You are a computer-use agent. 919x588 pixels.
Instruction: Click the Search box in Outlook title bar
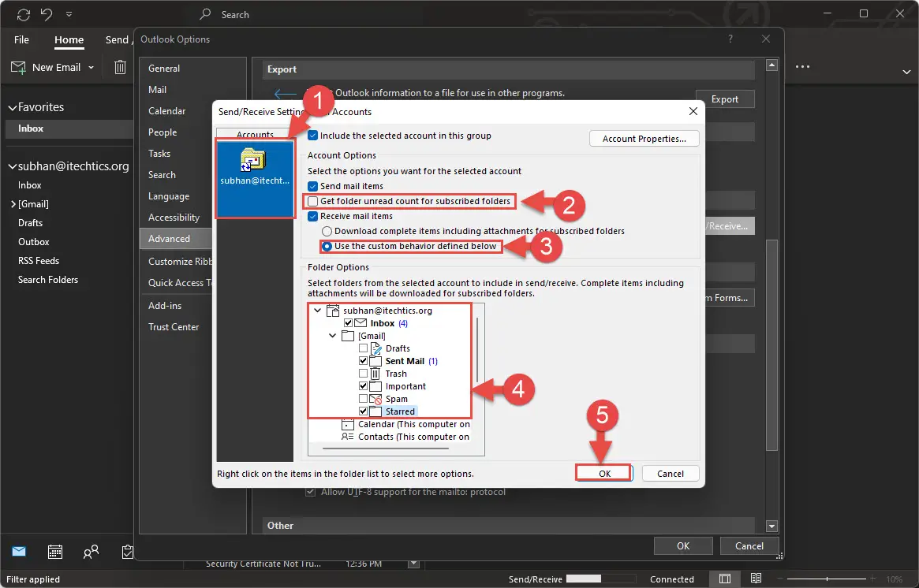point(234,15)
